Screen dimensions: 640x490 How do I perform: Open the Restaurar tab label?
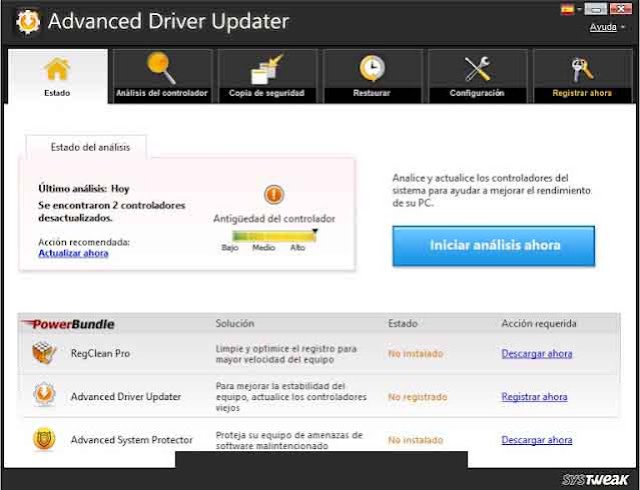coord(371,93)
